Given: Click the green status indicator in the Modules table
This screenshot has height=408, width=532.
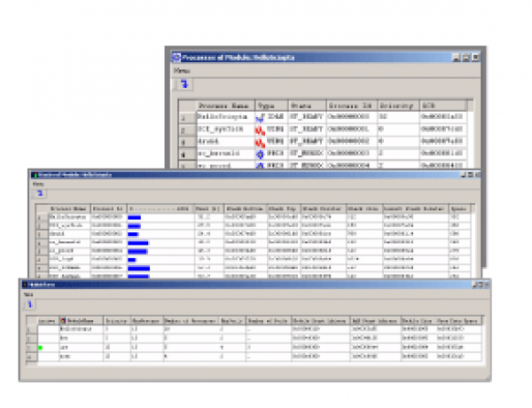Looking at the screenshot, I should (42, 348).
